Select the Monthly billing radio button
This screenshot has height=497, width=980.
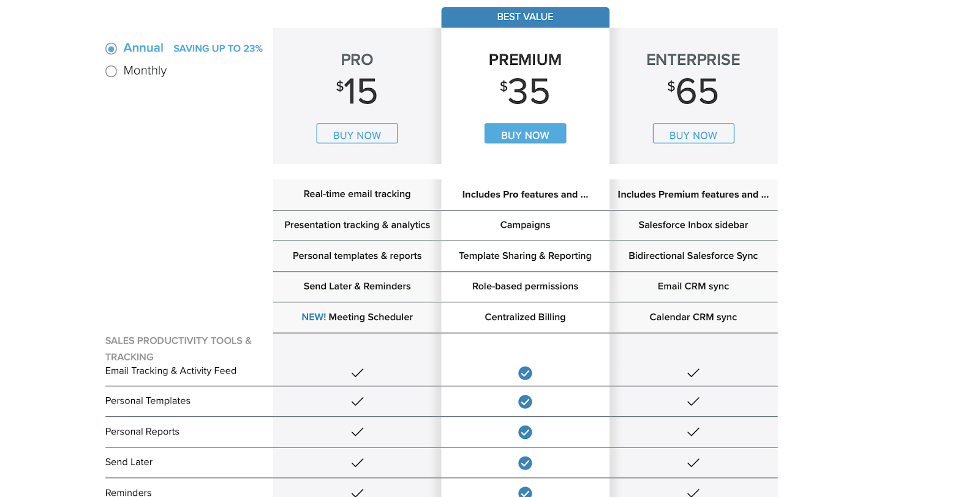111,72
